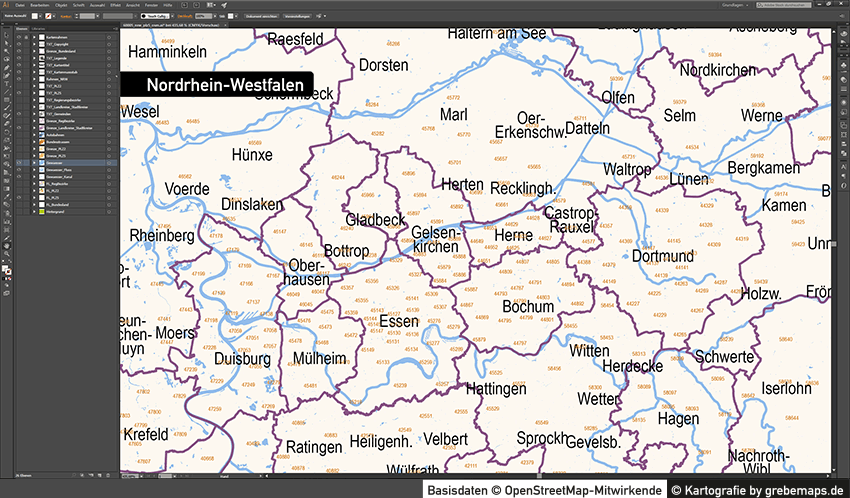Hide the Kartenrahmen layer with eye icon

click(x=18, y=39)
